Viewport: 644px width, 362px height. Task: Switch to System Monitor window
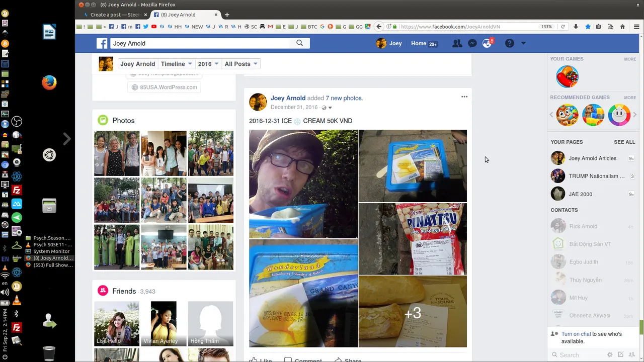coord(48,251)
